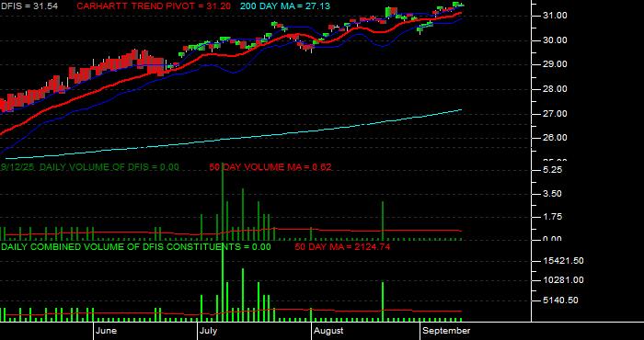Select DAILY COMBINED VOLUME OF DFIS CONSTITUENTS label
The width and height of the screenshot is (644, 340).
click(x=136, y=247)
